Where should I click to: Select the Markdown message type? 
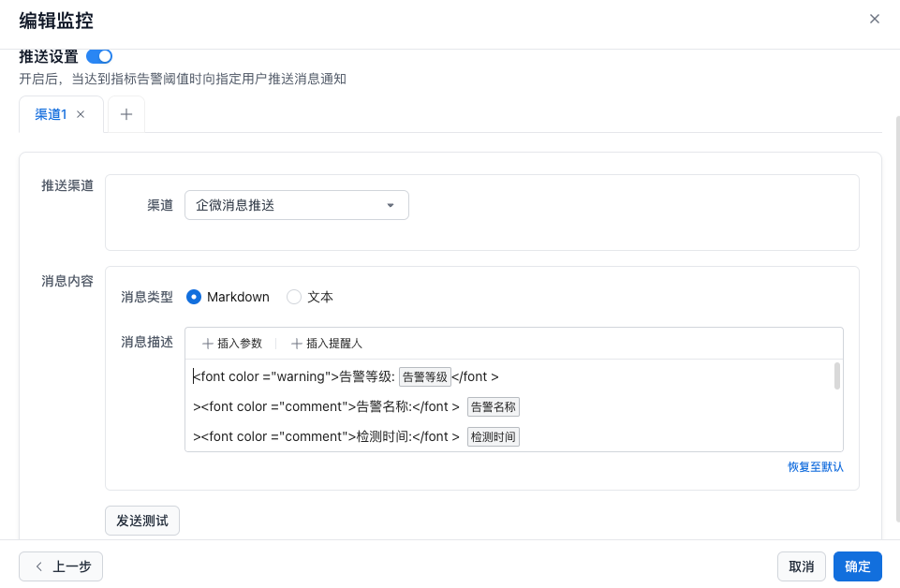tap(194, 297)
